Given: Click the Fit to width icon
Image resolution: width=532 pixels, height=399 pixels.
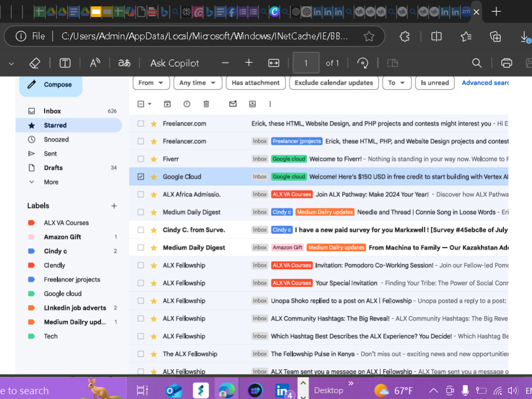Looking at the screenshot, I should click(273, 63).
